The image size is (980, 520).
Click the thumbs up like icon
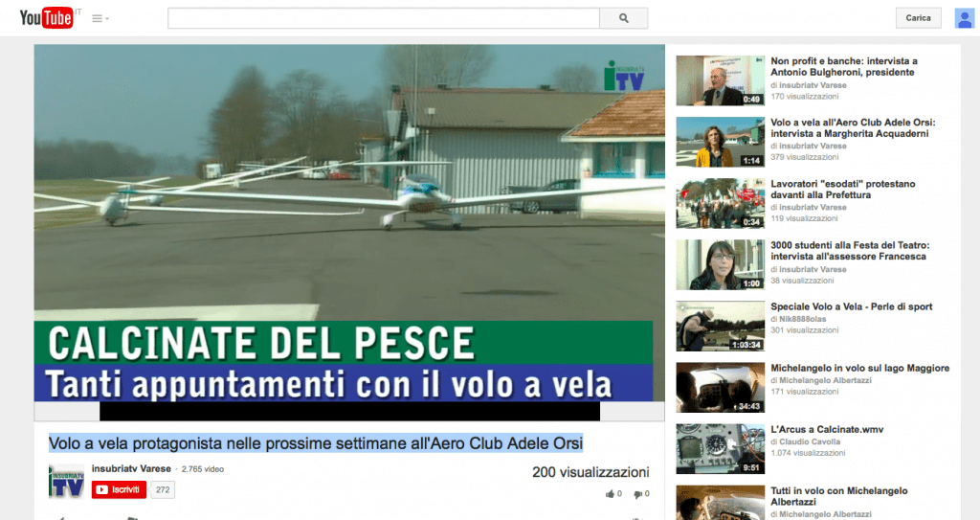[610, 494]
